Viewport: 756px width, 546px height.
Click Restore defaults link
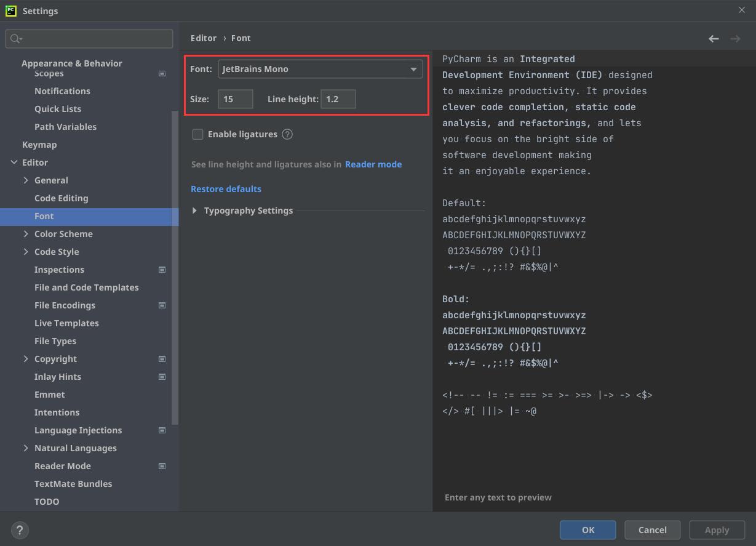[x=226, y=189]
